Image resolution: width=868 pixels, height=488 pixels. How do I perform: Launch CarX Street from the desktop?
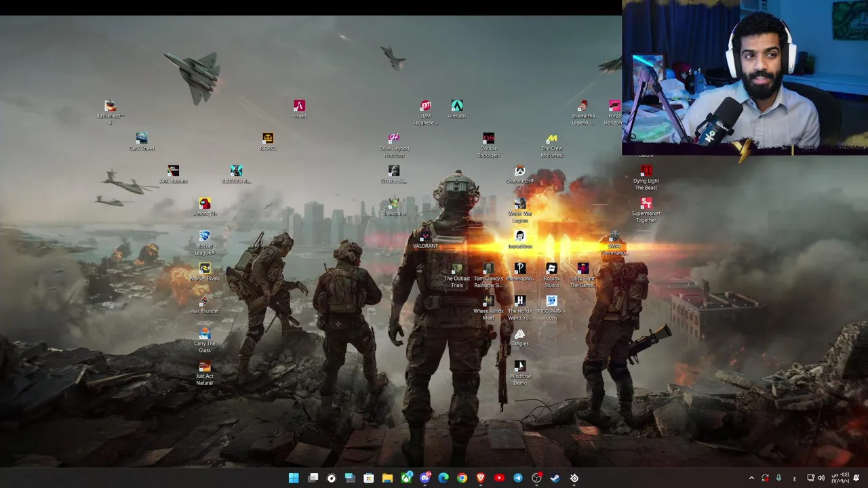tap(142, 142)
